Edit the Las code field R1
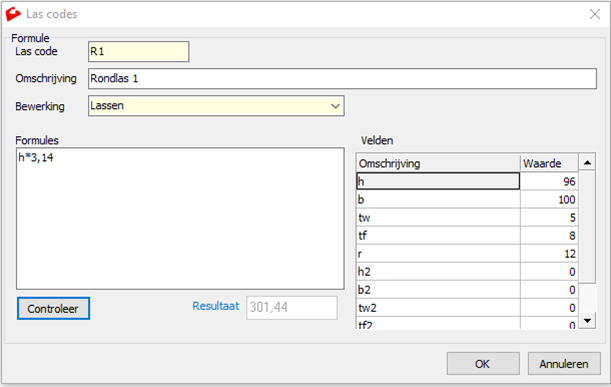611x387 pixels. pos(138,51)
